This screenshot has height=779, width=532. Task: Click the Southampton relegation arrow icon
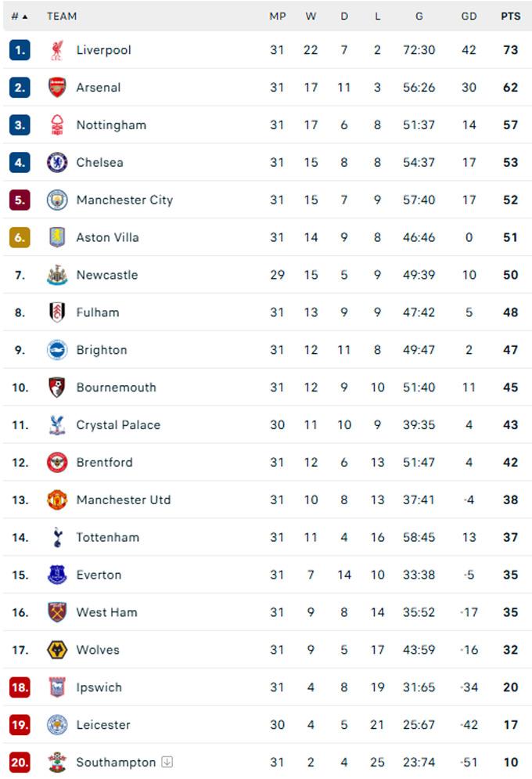click(167, 763)
